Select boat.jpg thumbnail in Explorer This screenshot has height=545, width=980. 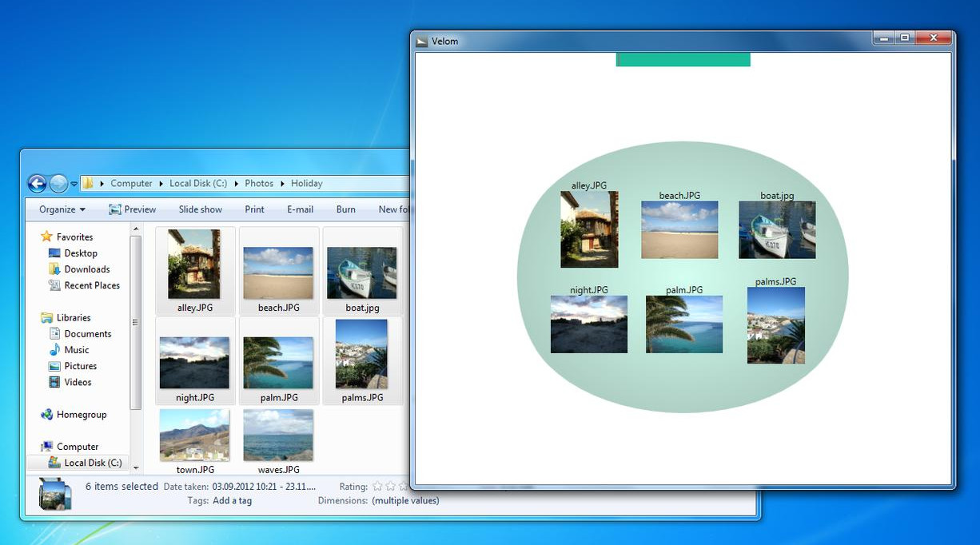click(362, 272)
